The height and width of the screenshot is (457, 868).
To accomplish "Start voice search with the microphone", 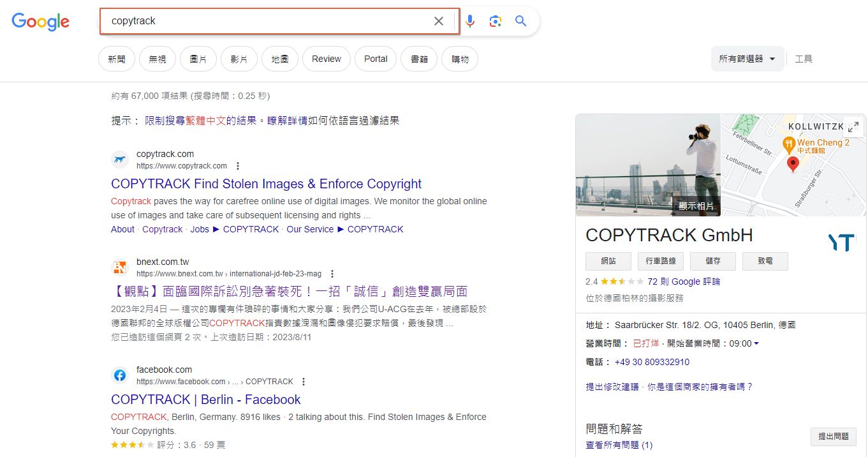I will click(470, 21).
